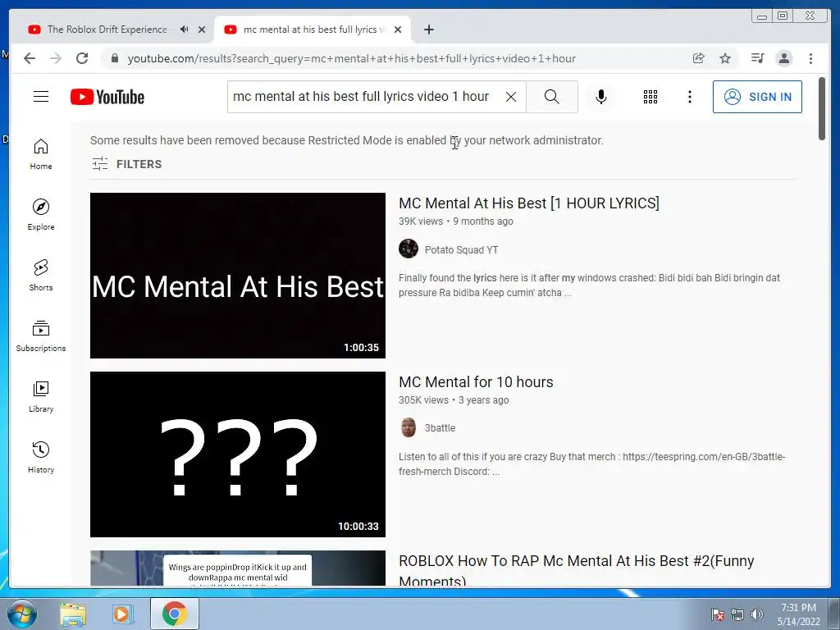Screen dimensions: 840x630
Task: View site info via padlock icon
Action: click(114, 58)
